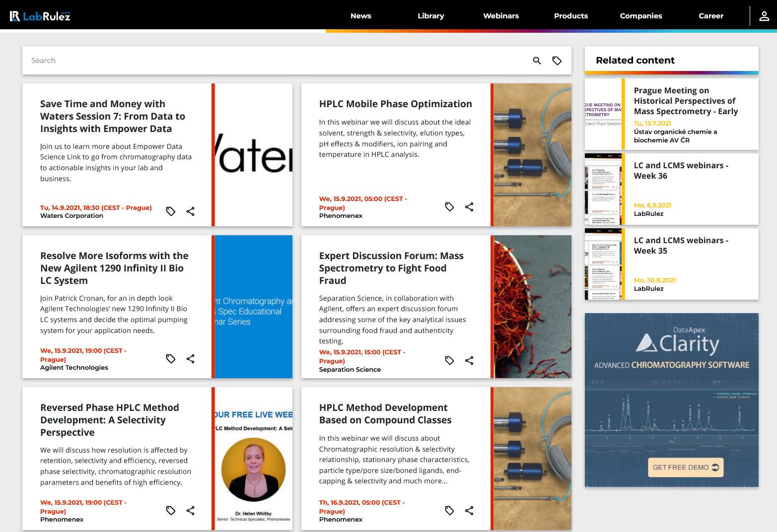
Task: Click the search magnifier icon
Action: 537,61
